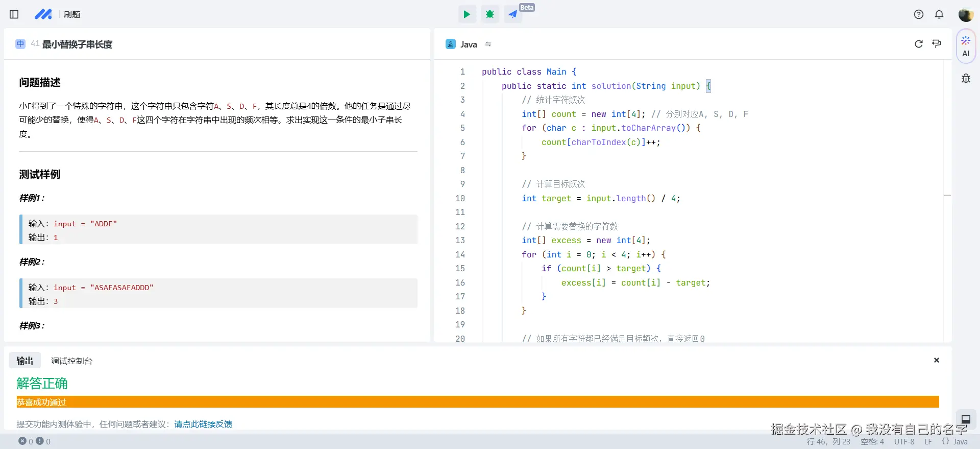Click the Java language icon
The width and height of the screenshot is (980, 449).
tap(451, 44)
